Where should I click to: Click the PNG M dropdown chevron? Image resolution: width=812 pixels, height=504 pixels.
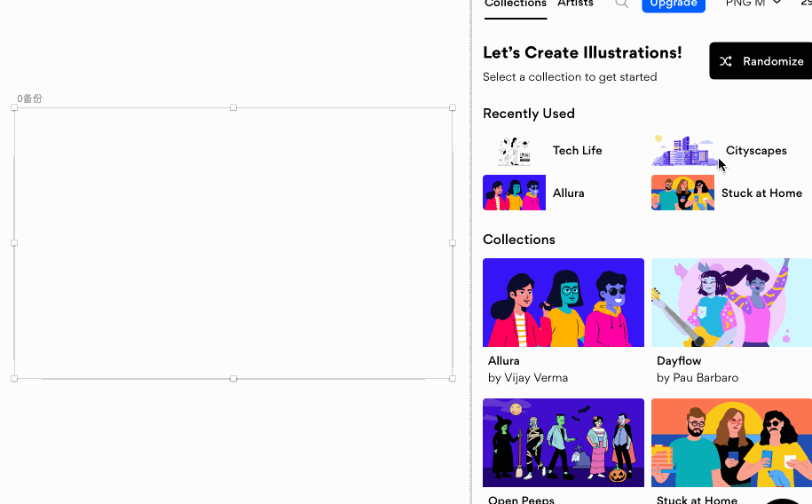pos(777,3)
